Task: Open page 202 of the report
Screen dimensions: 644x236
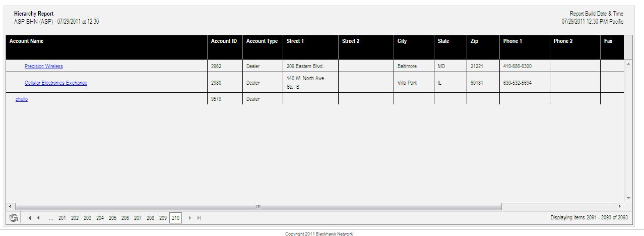Action: point(75,218)
